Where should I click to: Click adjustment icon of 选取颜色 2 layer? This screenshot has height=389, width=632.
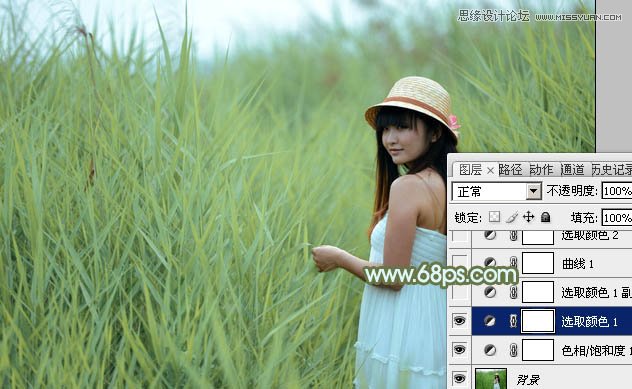click(490, 235)
